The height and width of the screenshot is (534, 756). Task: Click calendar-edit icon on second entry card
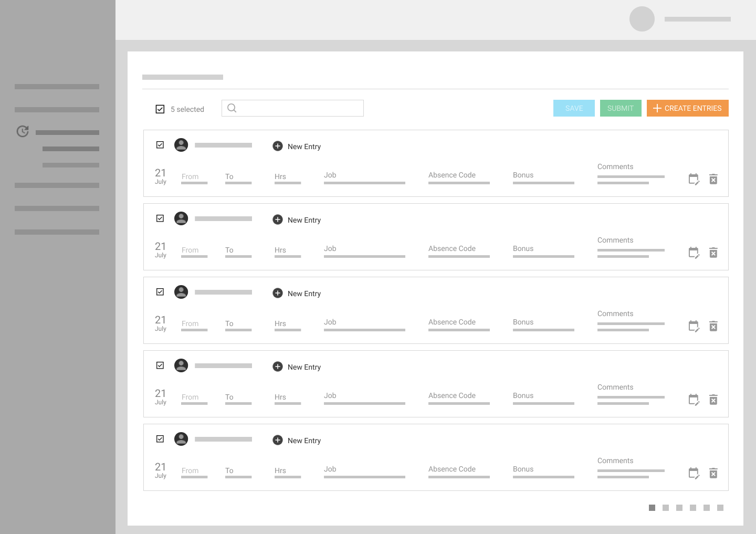click(x=694, y=253)
